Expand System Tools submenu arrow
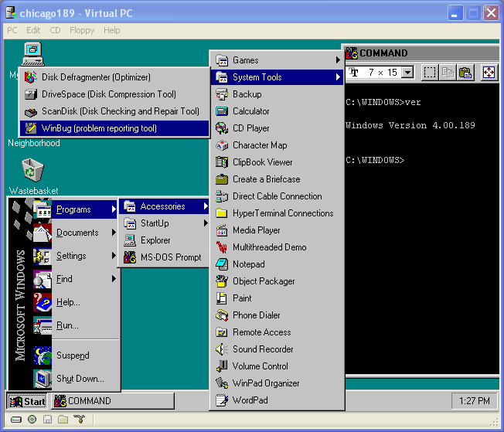This screenshot has width=504, height=432. [338, 77]
